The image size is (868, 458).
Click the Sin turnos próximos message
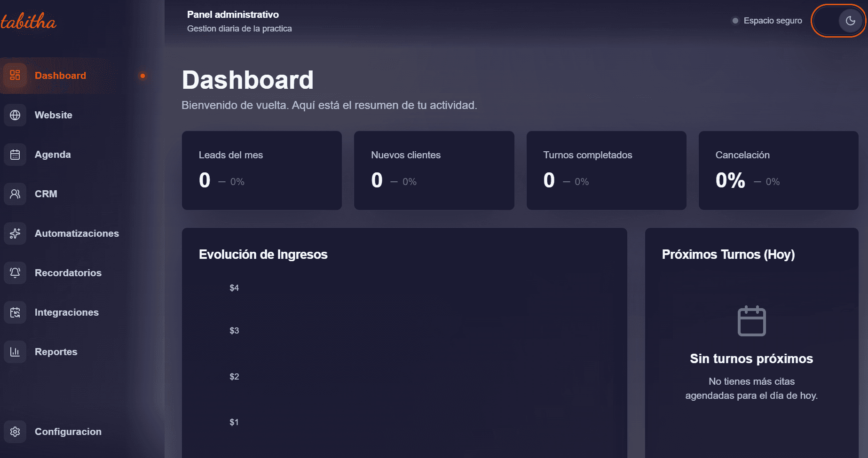[751, 359]
